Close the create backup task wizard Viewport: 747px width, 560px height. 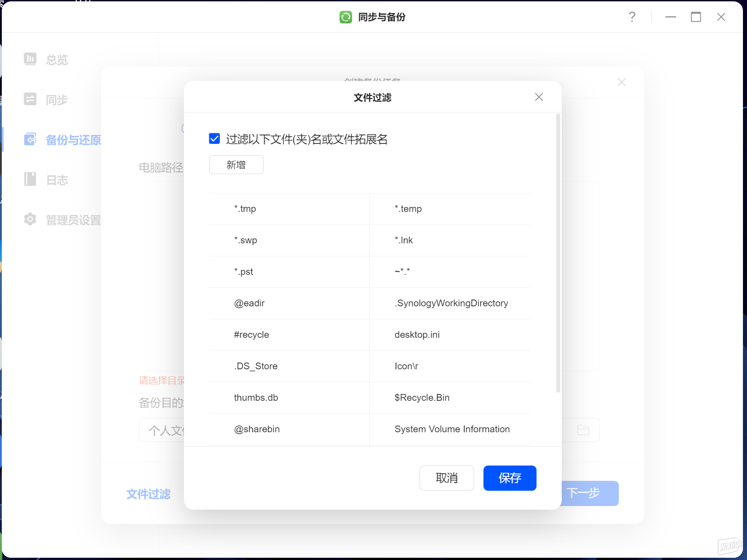[622, 82]
